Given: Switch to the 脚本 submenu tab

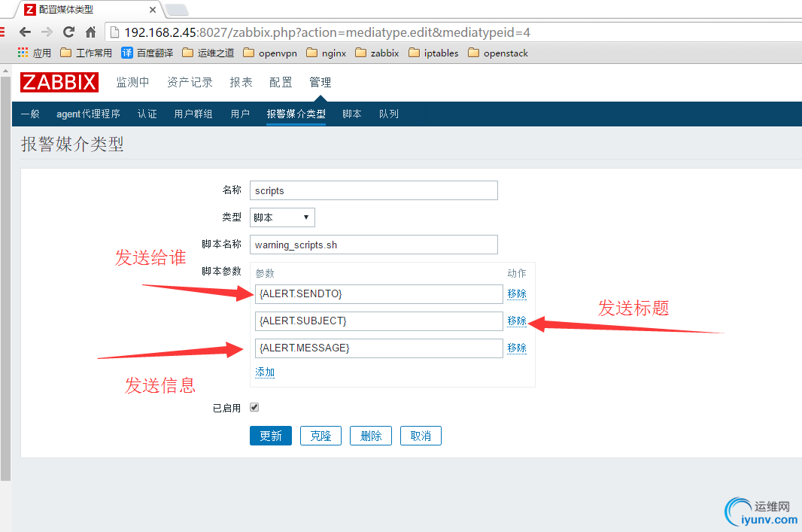Looking at the screenshot, I should 352,114.
